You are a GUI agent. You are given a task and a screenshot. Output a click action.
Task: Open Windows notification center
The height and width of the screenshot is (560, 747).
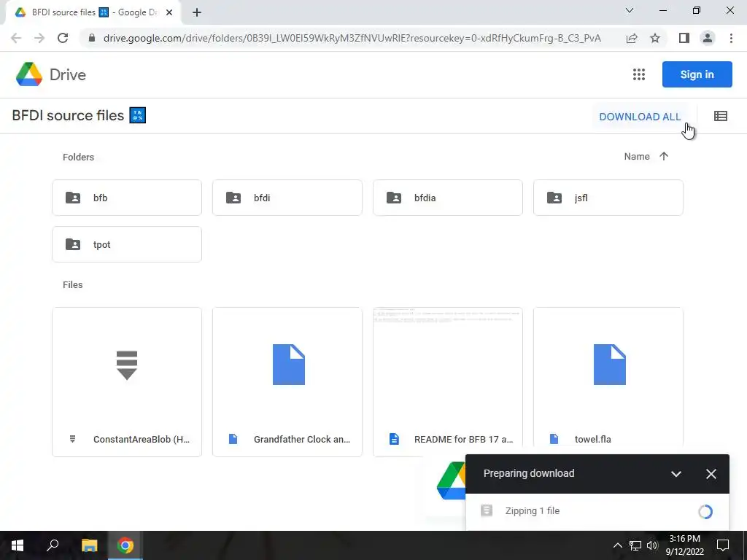[723, 545]
